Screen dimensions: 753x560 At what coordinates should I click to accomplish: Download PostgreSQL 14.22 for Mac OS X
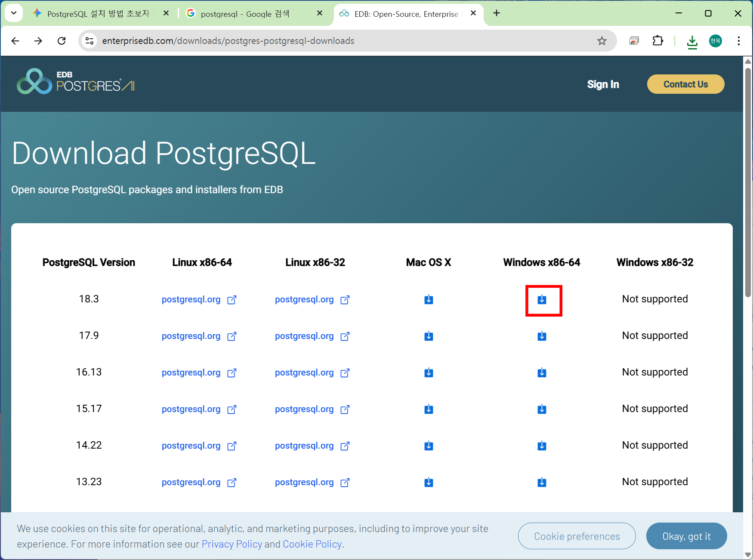coord(429,446)
